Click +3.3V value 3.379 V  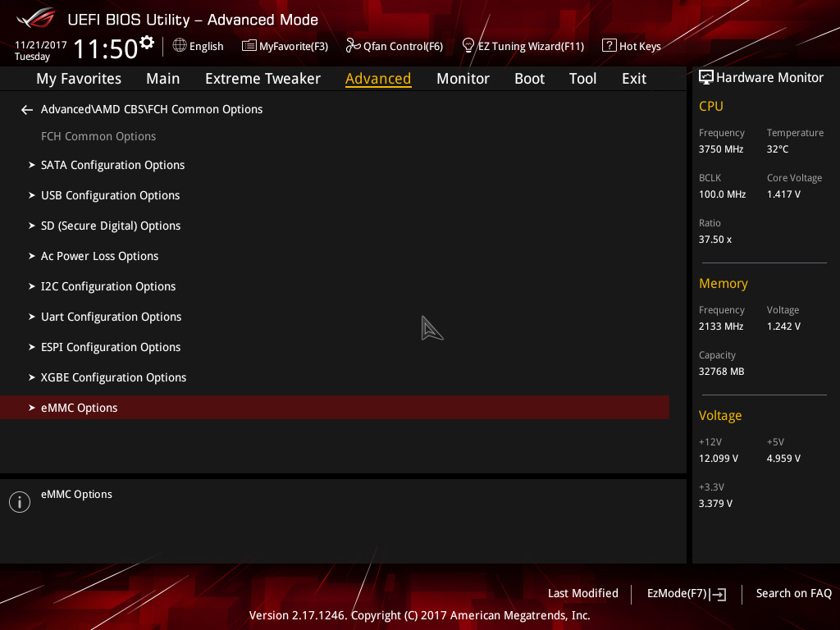[715, 504]
